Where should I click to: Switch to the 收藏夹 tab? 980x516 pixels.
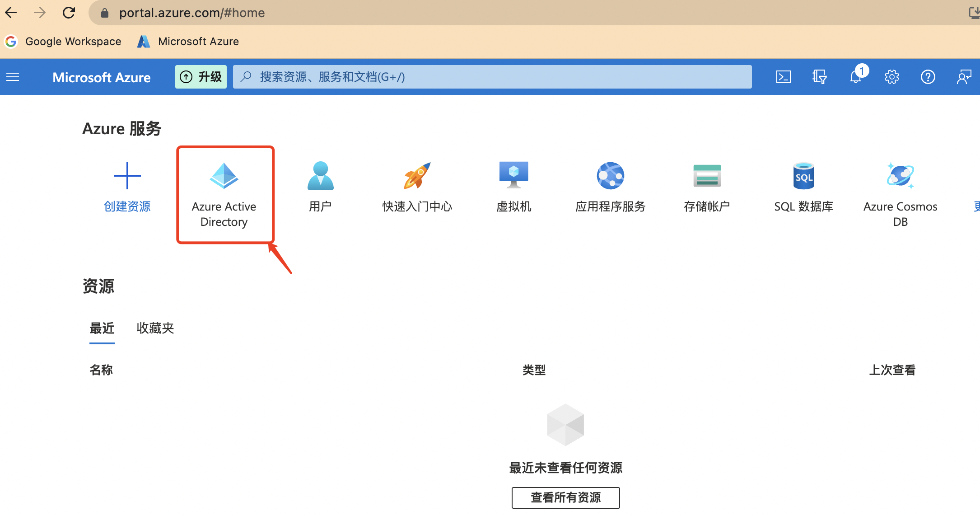(x=155, y=328)
